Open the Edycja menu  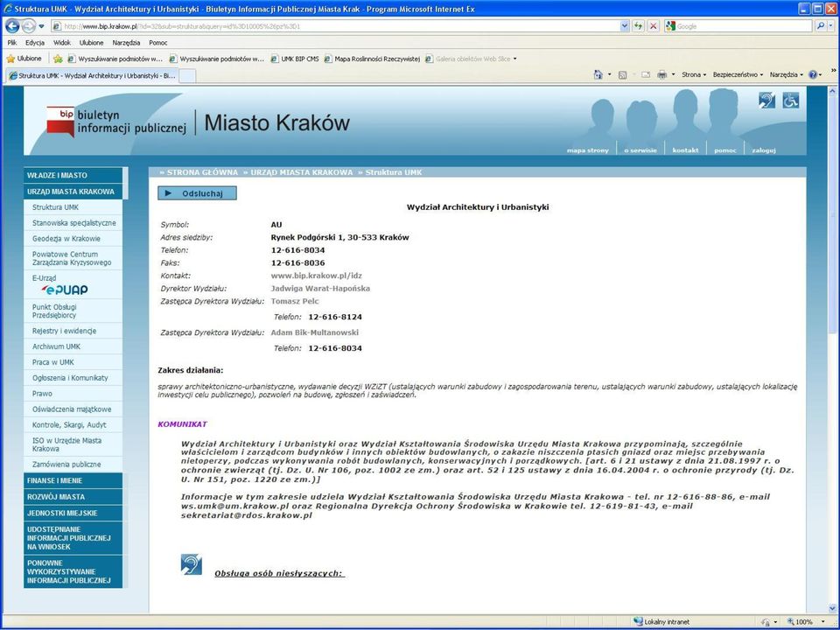point(35,42)
